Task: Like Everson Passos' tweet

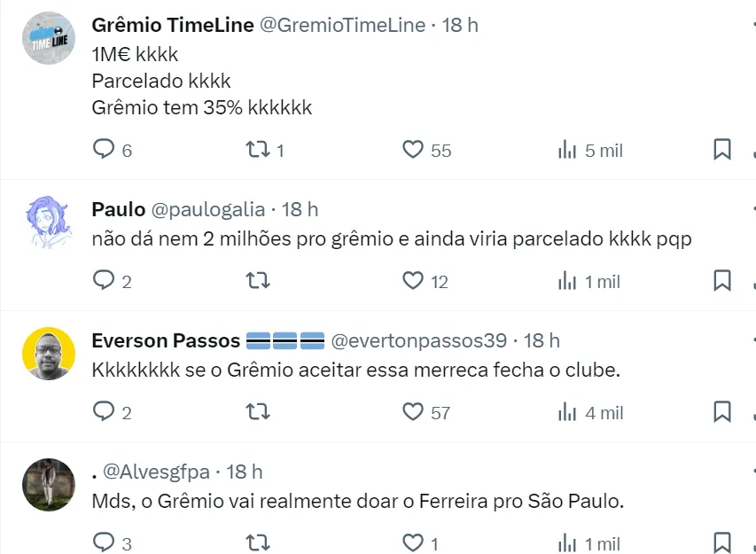Action: click(x=413, y=412)
